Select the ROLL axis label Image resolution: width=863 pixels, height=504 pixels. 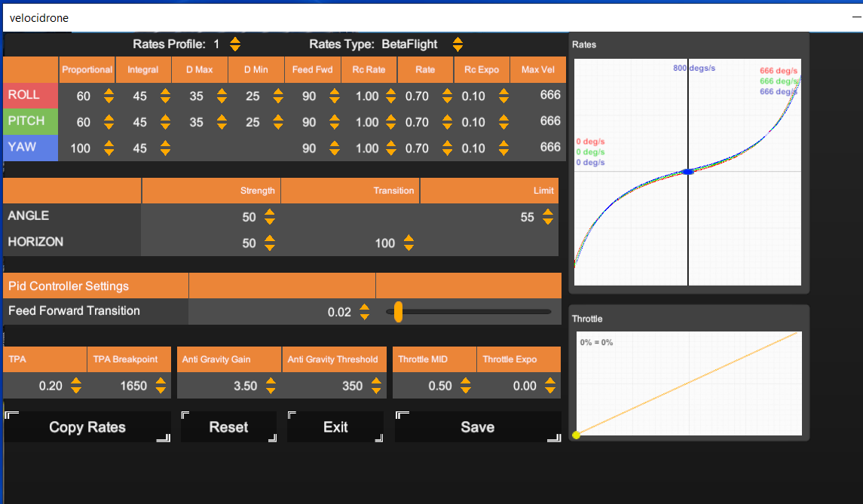tap(30, 95)
